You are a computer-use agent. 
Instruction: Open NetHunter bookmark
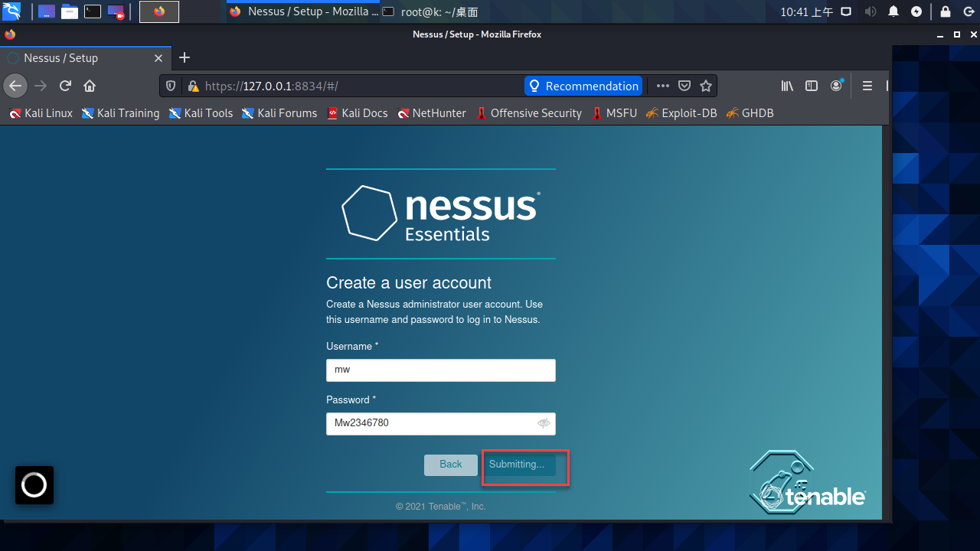pos(432,113)
